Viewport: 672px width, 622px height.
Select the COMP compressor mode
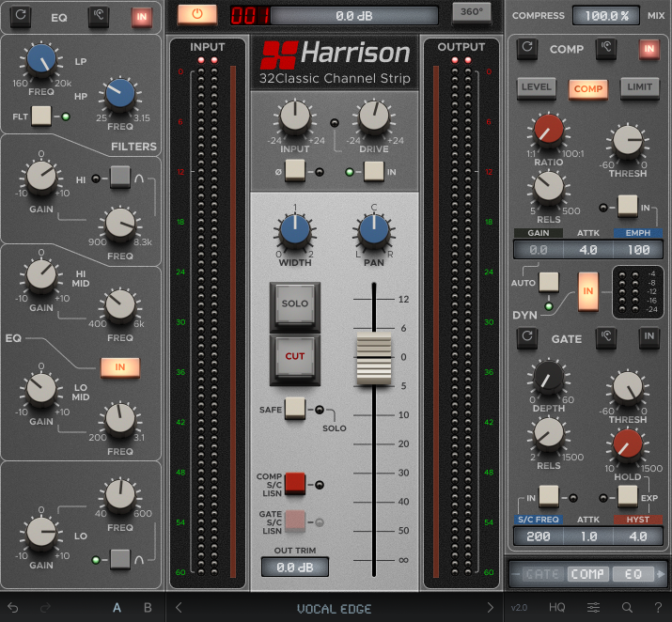[x=588, y=89]
